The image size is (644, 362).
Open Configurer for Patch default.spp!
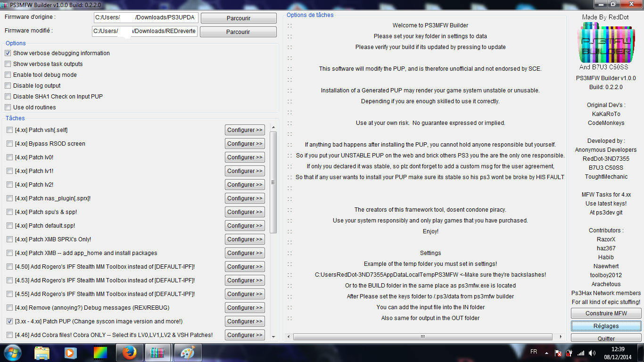coord(245,226)
